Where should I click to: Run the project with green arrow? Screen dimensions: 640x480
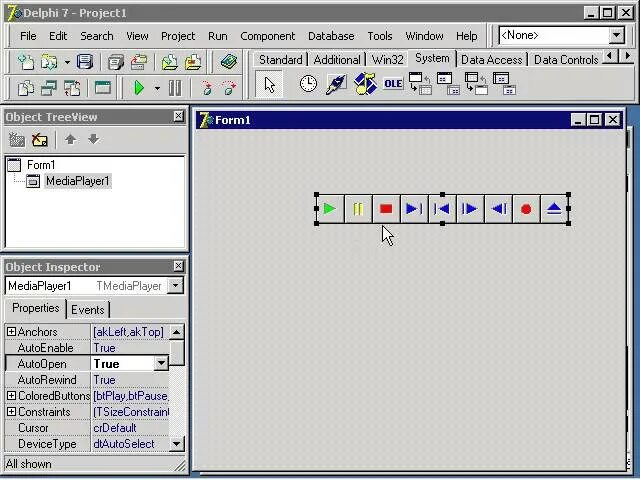pyautogui.click(x=139, y=88)
